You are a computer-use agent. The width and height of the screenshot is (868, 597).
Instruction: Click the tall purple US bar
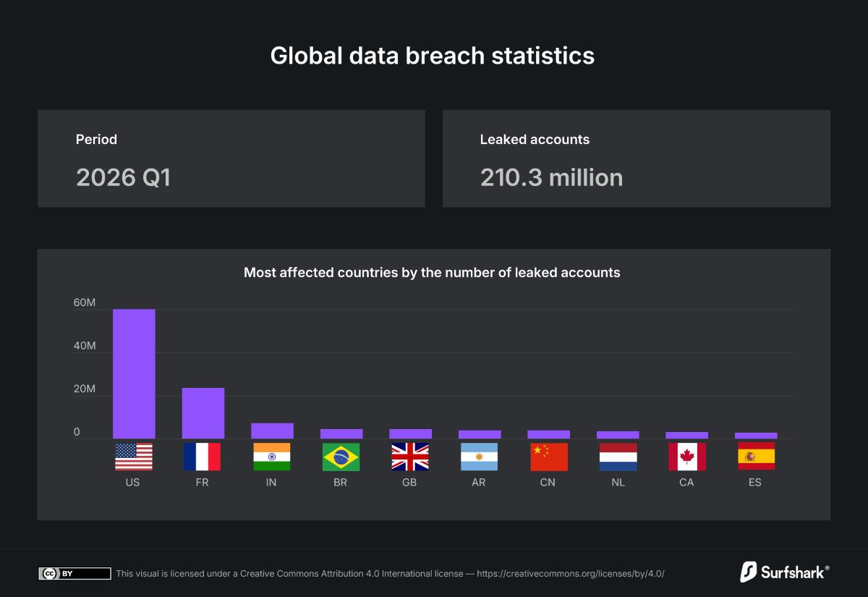(134, 373)
